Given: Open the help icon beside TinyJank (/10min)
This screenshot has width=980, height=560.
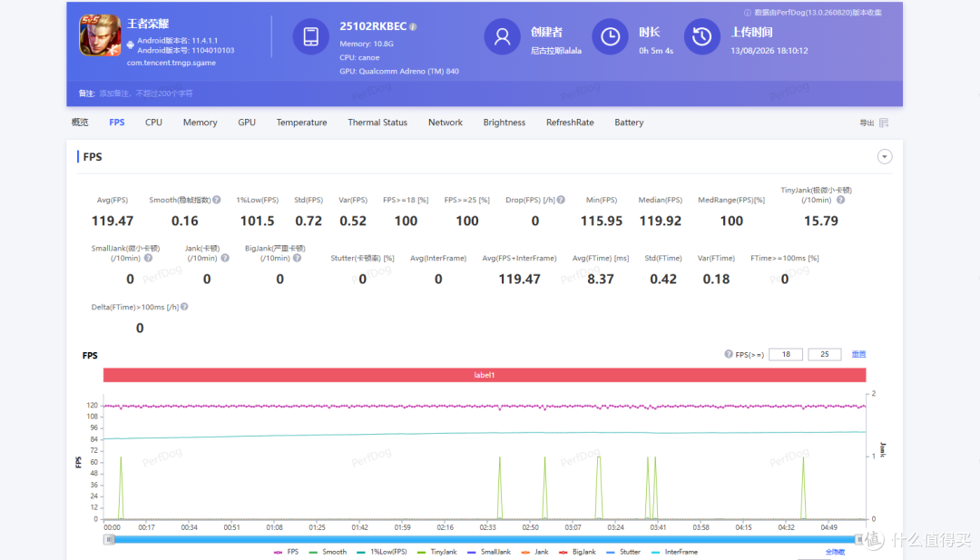Looking at the screenshot, I should pos(840,200).
